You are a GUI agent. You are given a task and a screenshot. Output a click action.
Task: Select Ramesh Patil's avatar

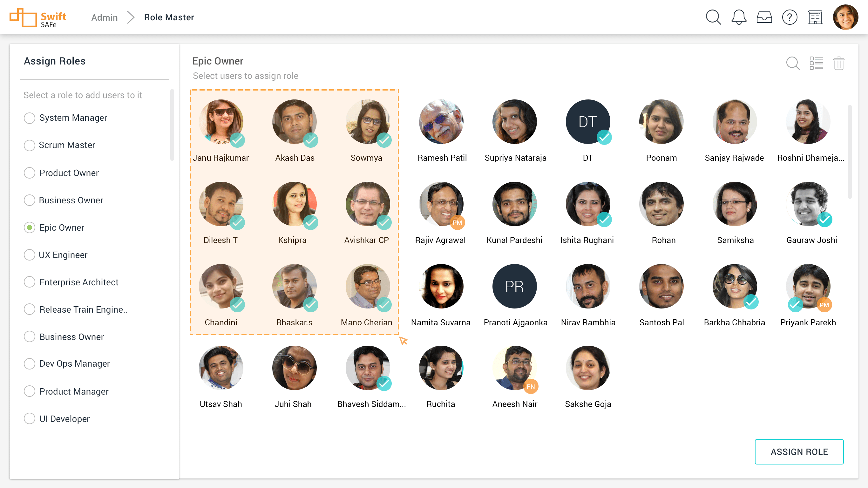(441, 122)
